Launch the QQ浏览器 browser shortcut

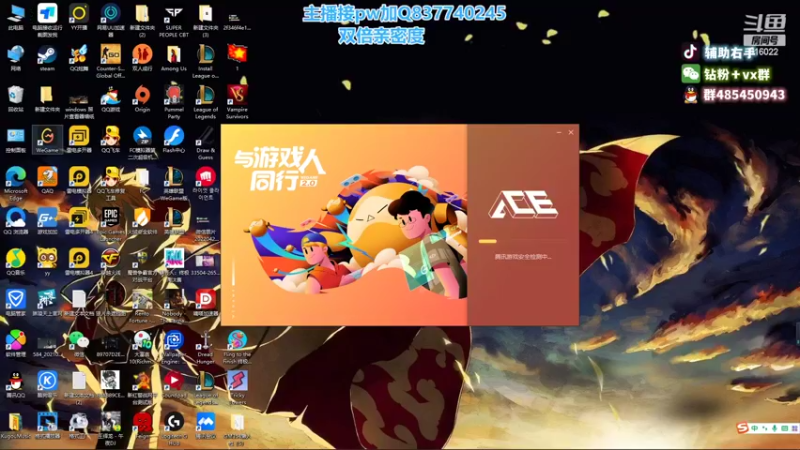(x=15, y=221)
